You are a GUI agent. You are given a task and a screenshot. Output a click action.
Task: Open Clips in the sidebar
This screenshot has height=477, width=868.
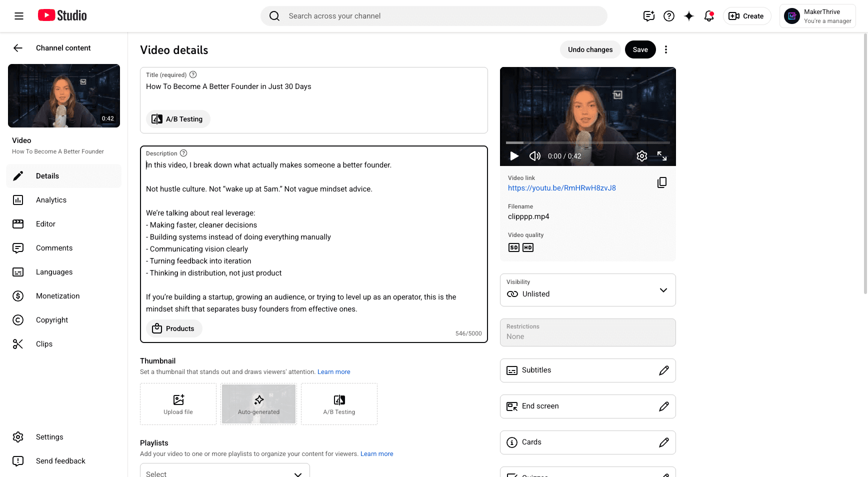[64, 344]
